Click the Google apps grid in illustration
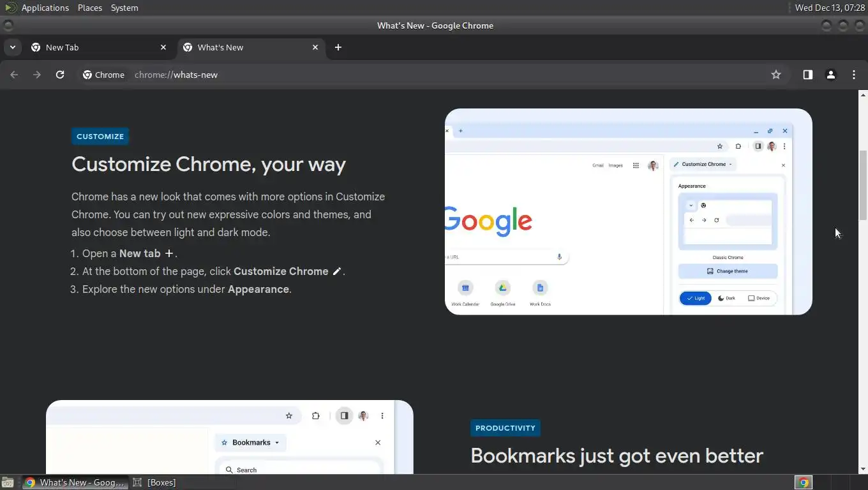 point(636,165)
